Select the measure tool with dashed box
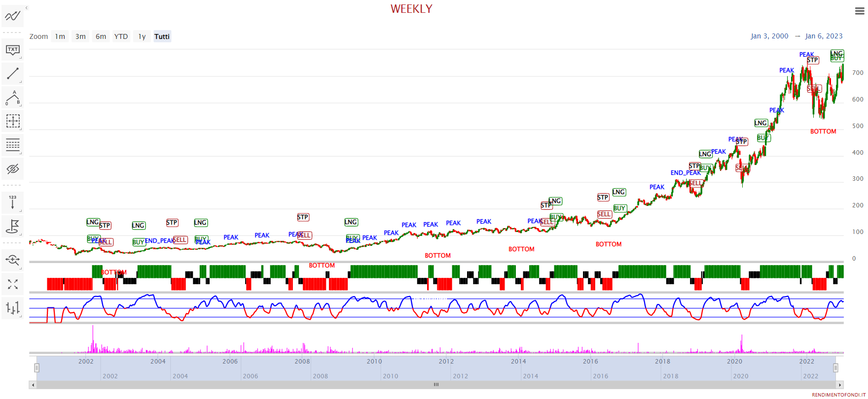Image resolution: width=868 pixels, height=399 pixels. [12, 121]
